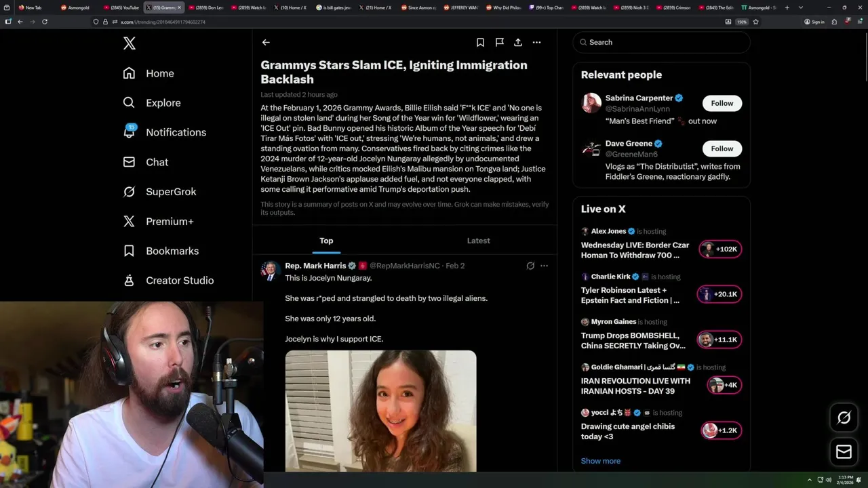Join Myron Gaines live with +11.1K listeners
This screenshot has height=488, width=868.
click(719, 340)
